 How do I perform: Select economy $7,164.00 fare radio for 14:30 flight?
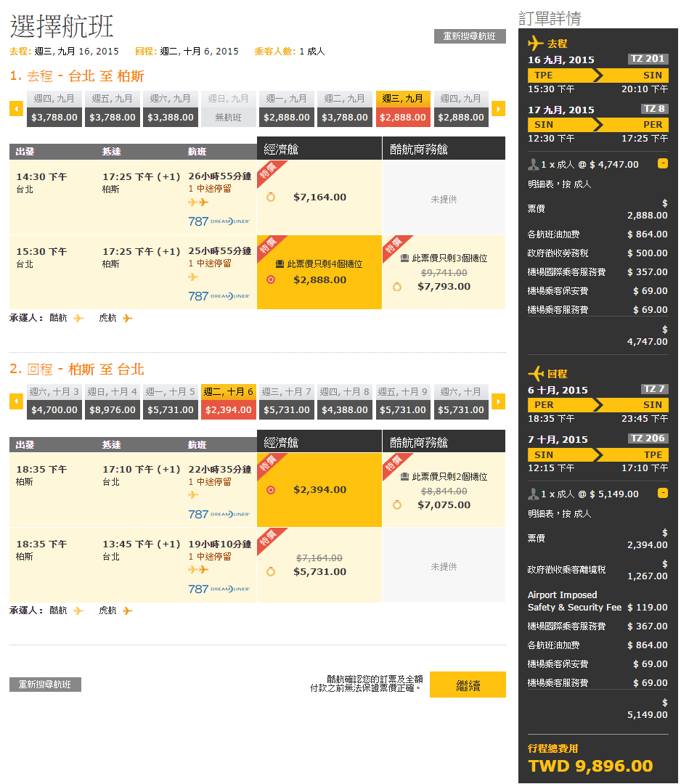click(x=271, y=197)
